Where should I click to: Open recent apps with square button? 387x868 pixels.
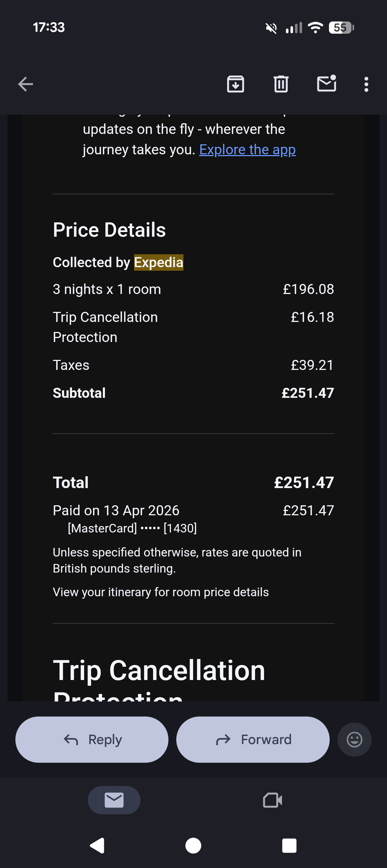click(x=289, y=846)
